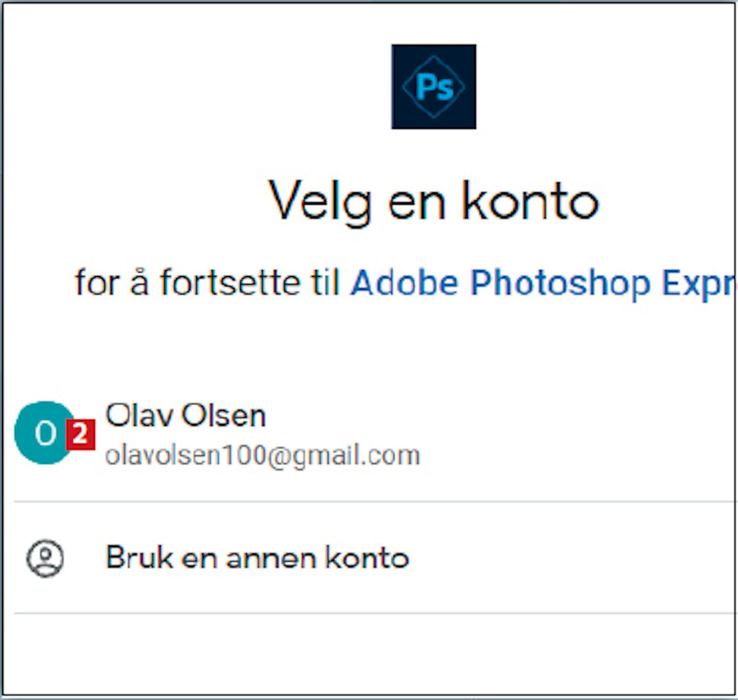Click the word 'konto' in the heading

pyautogui.click(x=530, y=201)
